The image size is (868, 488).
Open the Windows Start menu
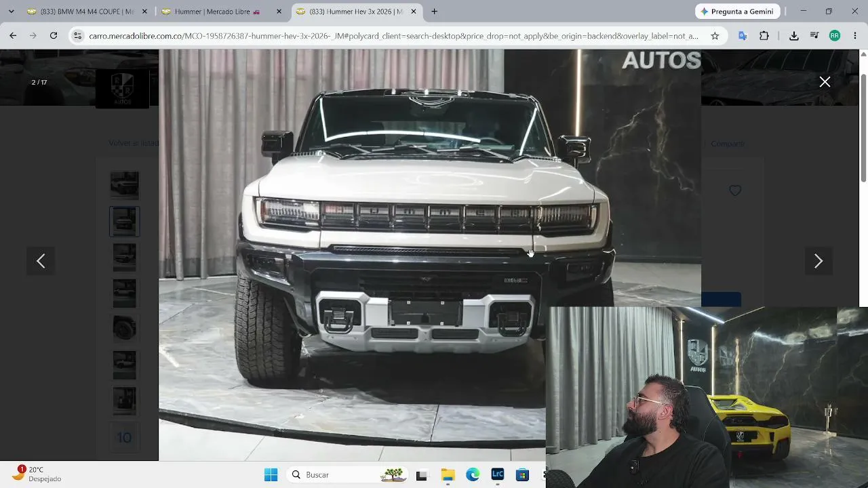271,475
